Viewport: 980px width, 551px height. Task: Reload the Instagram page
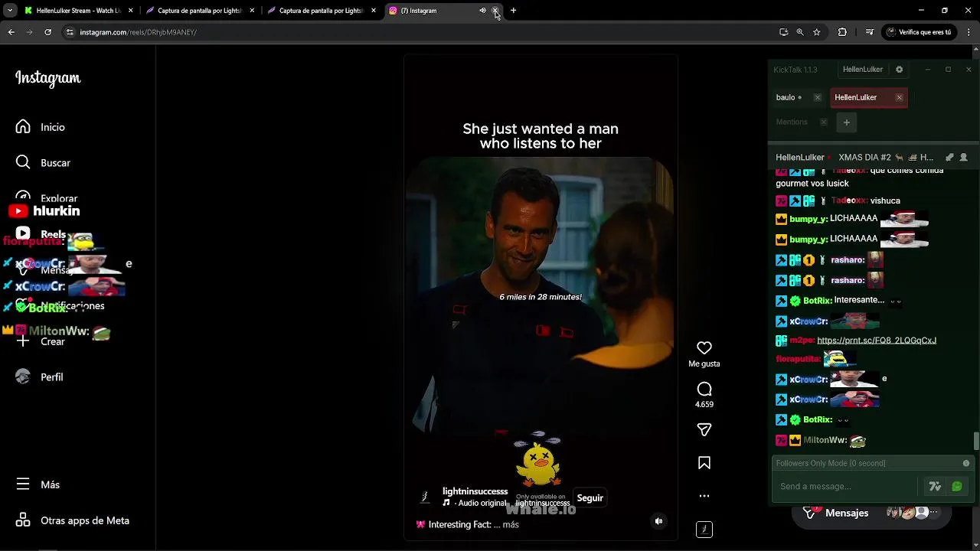click(47, 32)
